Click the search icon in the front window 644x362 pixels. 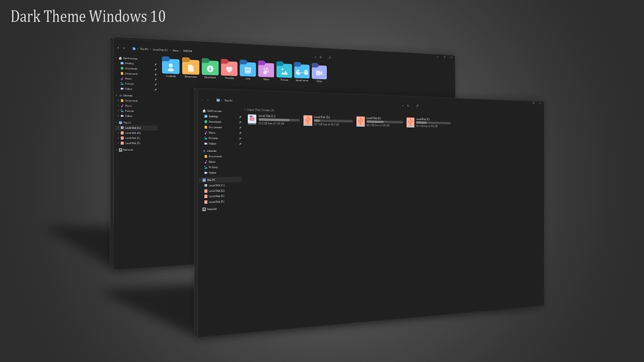pos(417,106)
